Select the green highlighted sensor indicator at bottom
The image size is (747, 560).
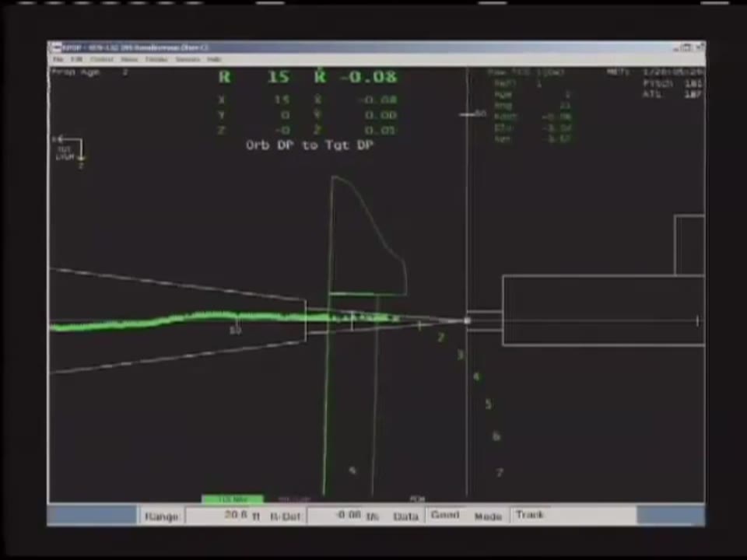[233, 499]
